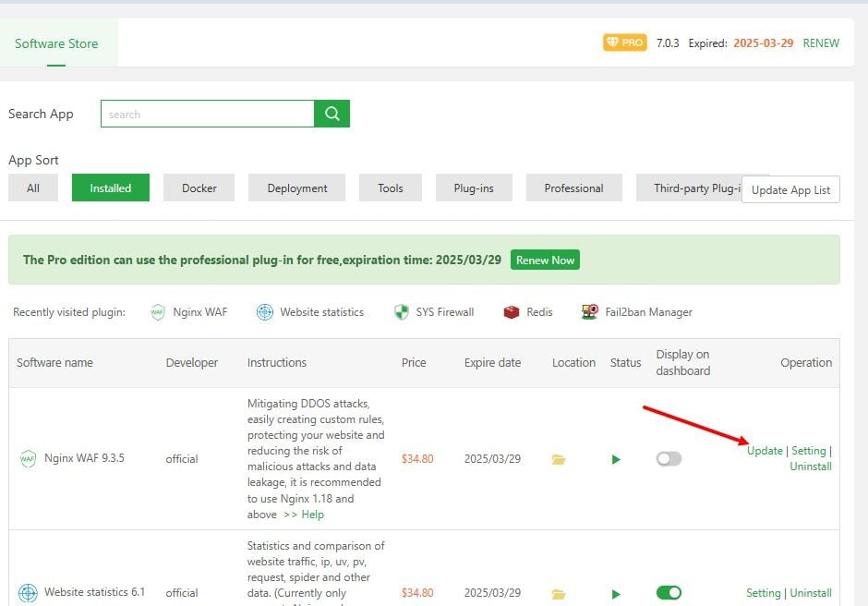This screenshot has width=868, height=606.
Task: Select the Installed app sort tab
Action: tap(111, 188)
